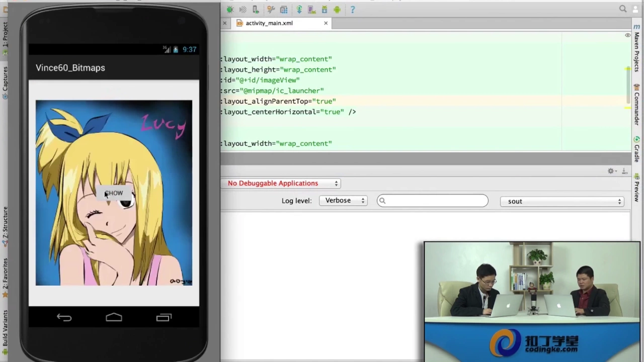Open the Log level Verbose dropdown

343,201
